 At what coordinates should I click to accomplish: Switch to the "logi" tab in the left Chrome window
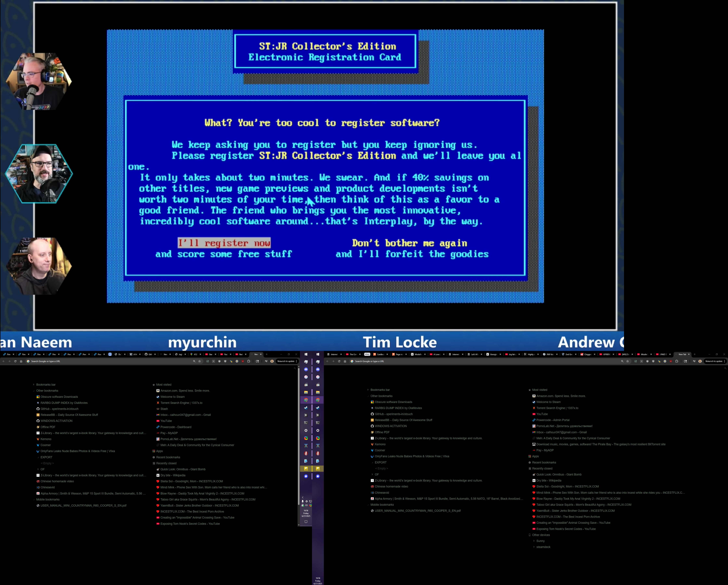point(180,354)
